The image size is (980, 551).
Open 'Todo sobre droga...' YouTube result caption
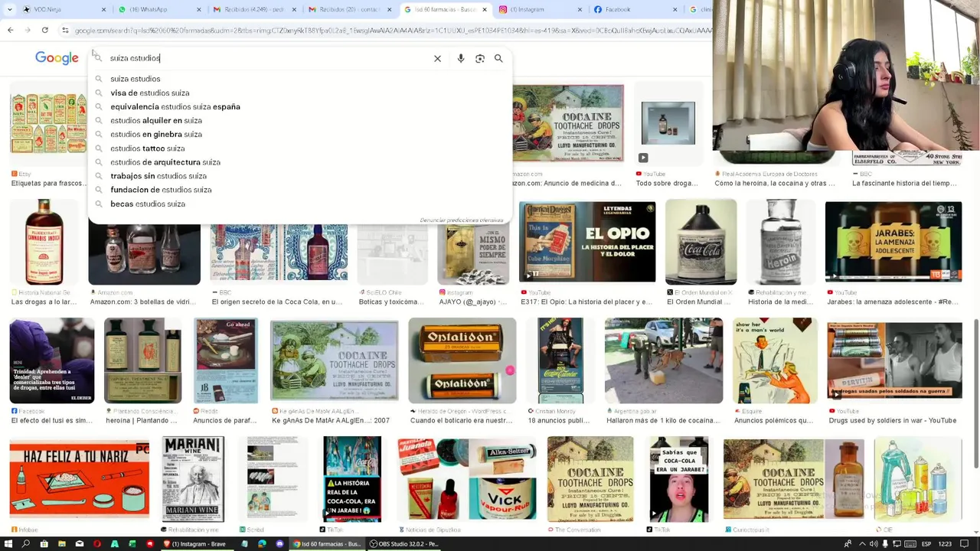(x=665, y=184)
